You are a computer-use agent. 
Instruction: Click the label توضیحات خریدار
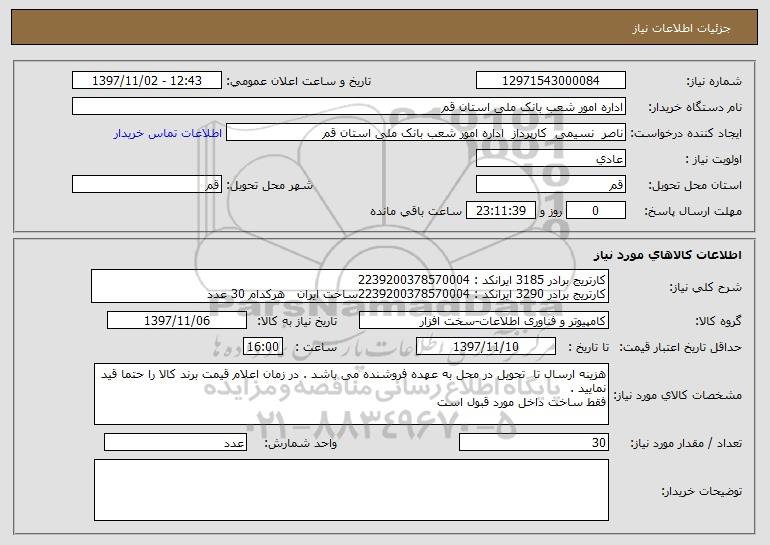click(701, 491)
